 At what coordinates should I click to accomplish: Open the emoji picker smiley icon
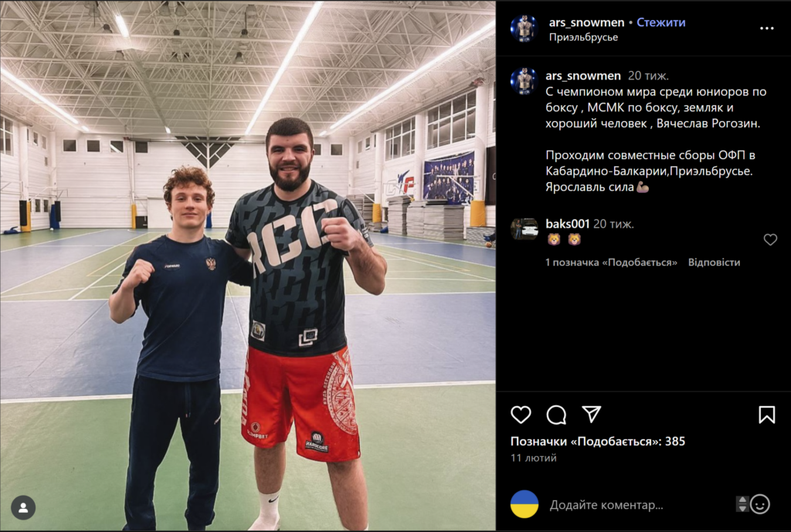click(760, 504)
